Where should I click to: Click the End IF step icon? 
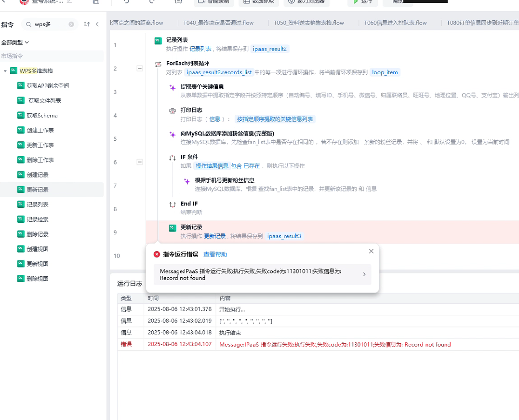(x=173, y=205)
